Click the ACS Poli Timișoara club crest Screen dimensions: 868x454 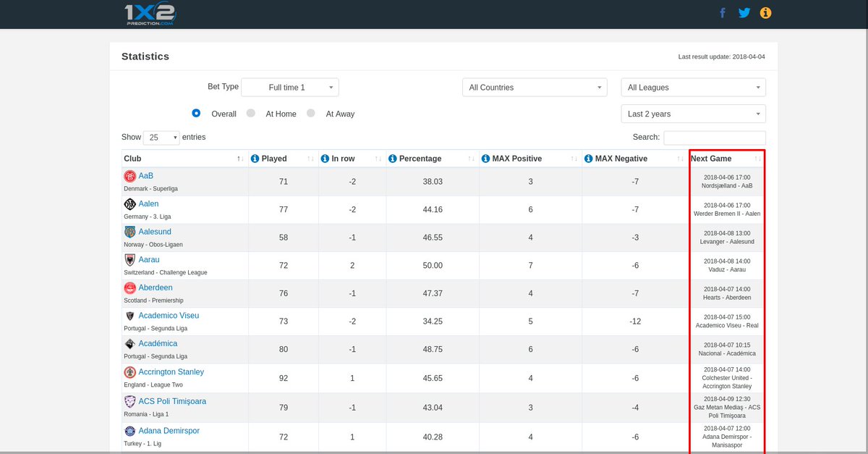coord(130,402)
